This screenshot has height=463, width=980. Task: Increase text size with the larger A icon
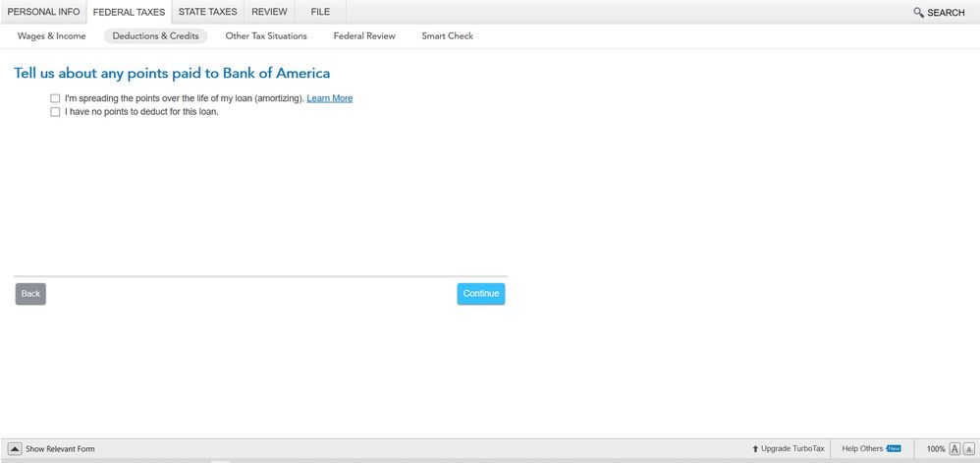click(x=953, y=448)
